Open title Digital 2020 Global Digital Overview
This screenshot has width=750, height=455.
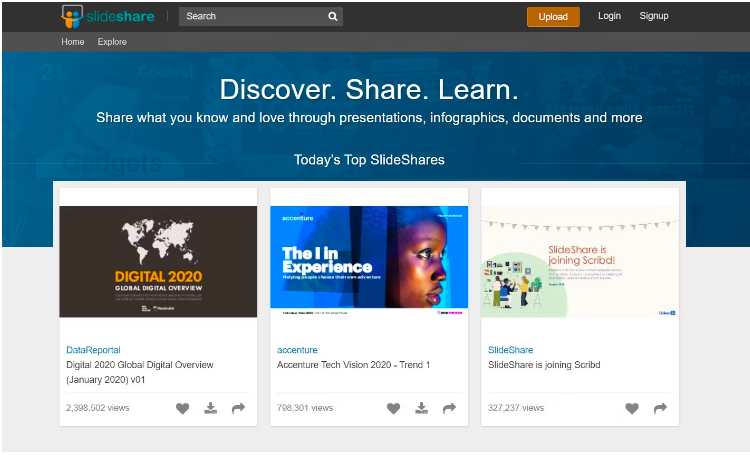(140, 372)
